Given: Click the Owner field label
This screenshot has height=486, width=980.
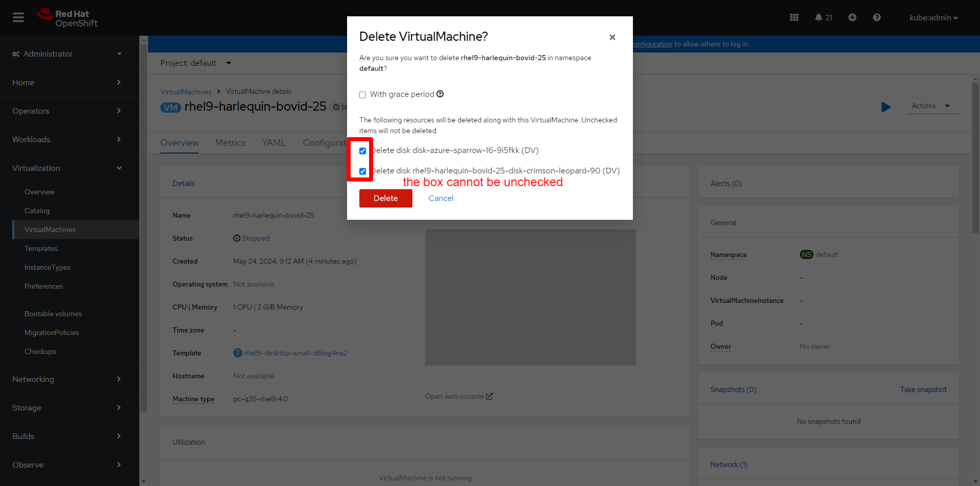Looking at the screenshot, I should pos(721,347).
